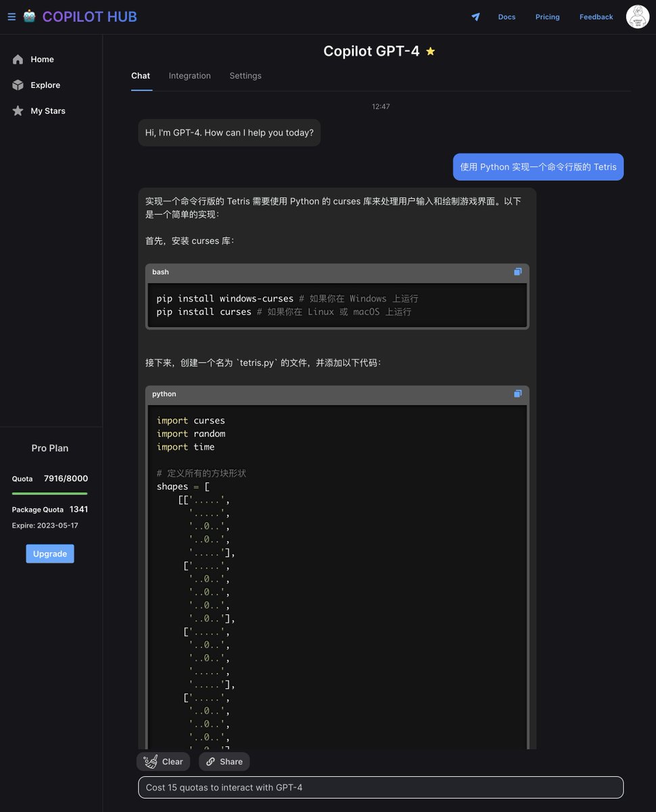Click the broom icon on Clear
656x812 pixels.
(151, 761)
